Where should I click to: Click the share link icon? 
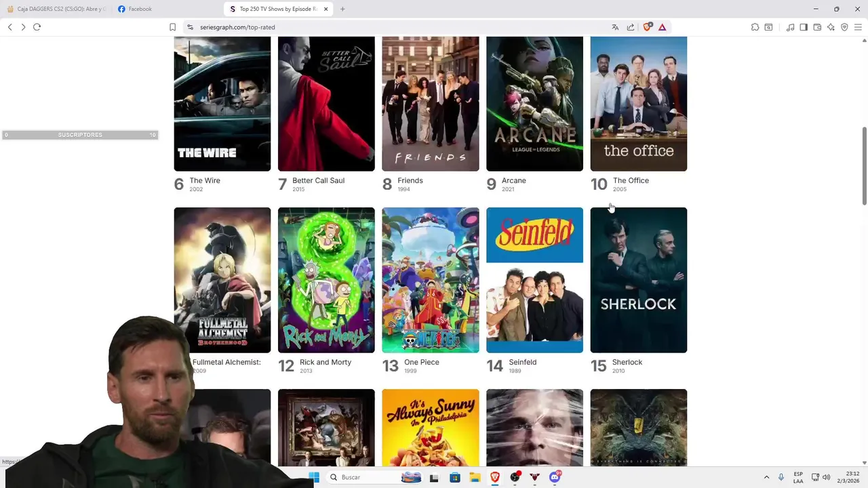point(631,27)
